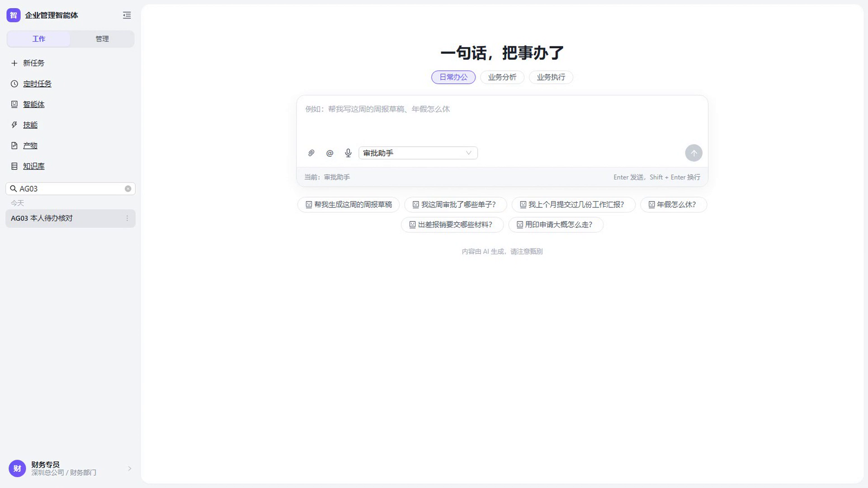Open more options for AG03 本人待办核对
This screenshot has width=868, height=488.
[127, 219]
